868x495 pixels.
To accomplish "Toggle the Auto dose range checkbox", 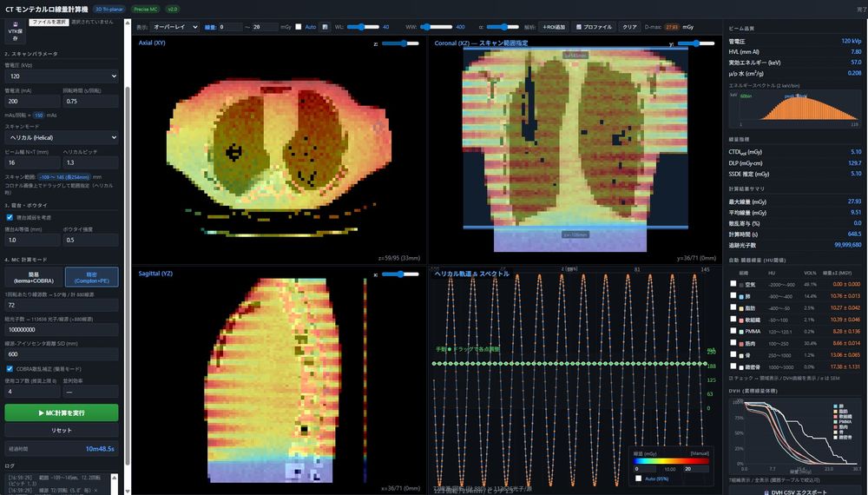I will click(x=299, y=27).
